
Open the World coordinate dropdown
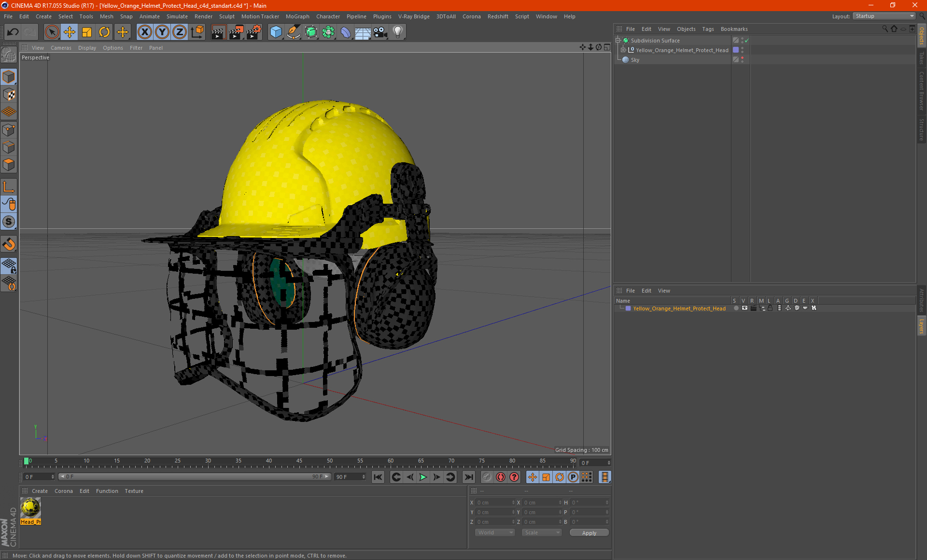point(495,533)
